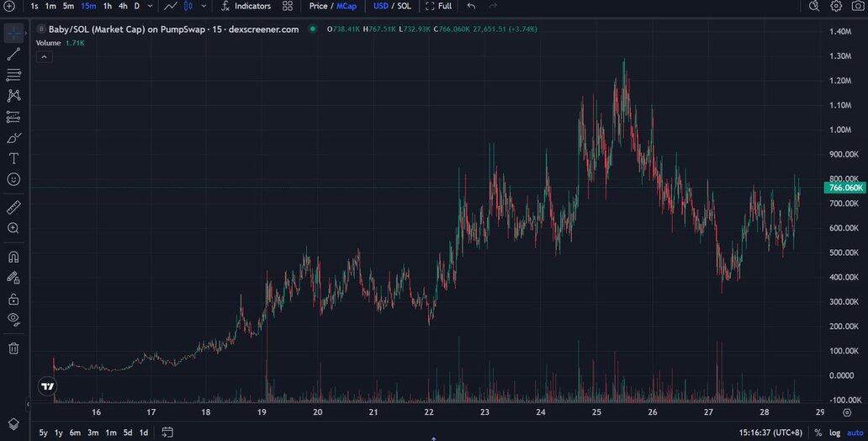Pick the brush drawing tool
Viewport: 868px width, 441px height.
point(13,137)
